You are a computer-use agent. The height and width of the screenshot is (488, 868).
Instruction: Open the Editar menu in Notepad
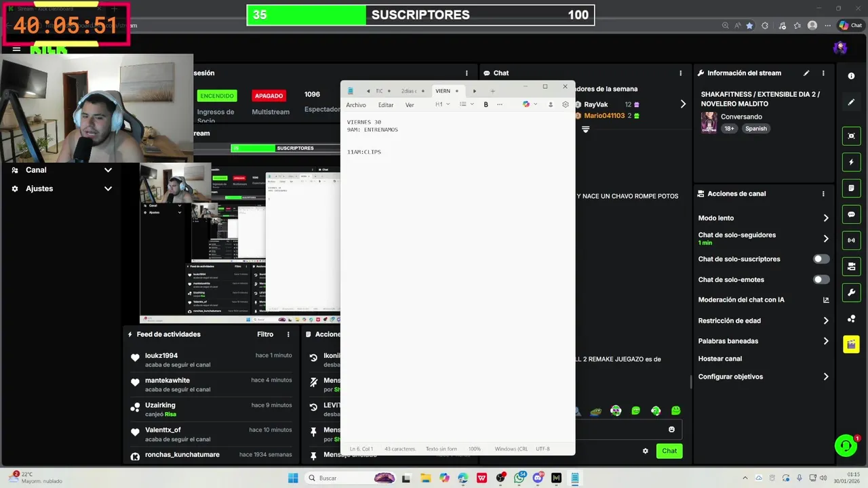[386, 105]
